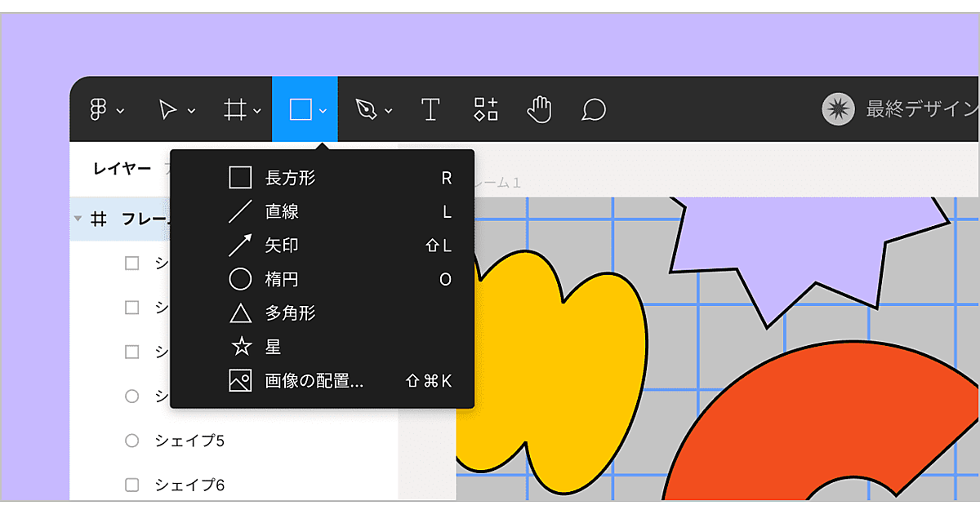Choose 矢印 arrow from the menu
The width and height of the screenshot is (980, 514).
coord(282,246)
